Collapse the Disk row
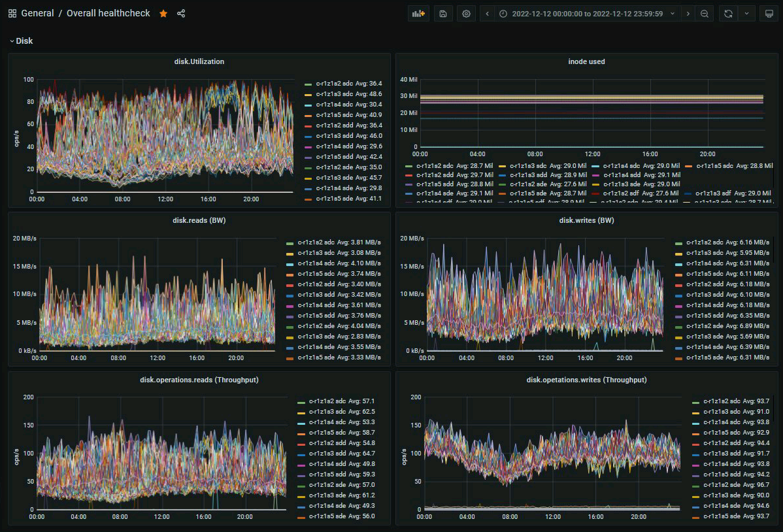 [21, 41]
